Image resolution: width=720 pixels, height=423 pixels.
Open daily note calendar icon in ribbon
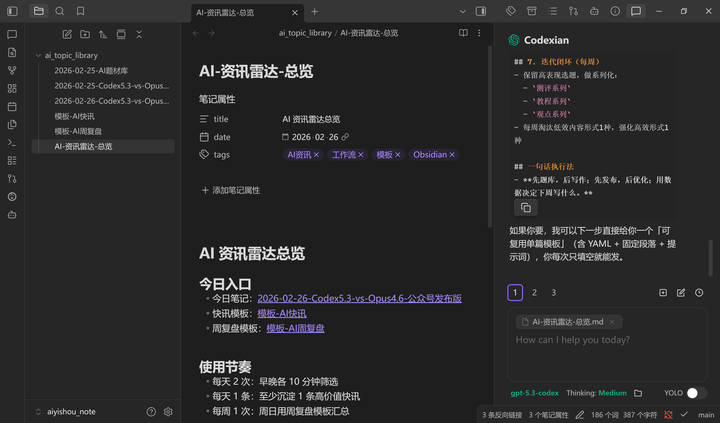click(x=12, y=107)
